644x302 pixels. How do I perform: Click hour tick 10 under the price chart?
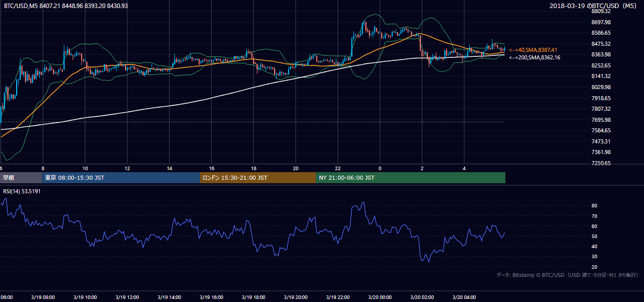85,168
